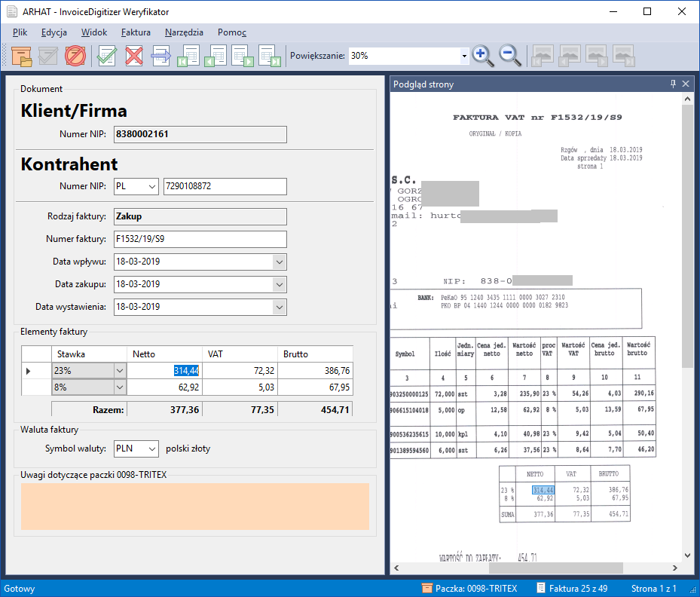The height and width of the screenshot is (597, 700).
Task: Go to the first invoice
Action: click(188, 56)
